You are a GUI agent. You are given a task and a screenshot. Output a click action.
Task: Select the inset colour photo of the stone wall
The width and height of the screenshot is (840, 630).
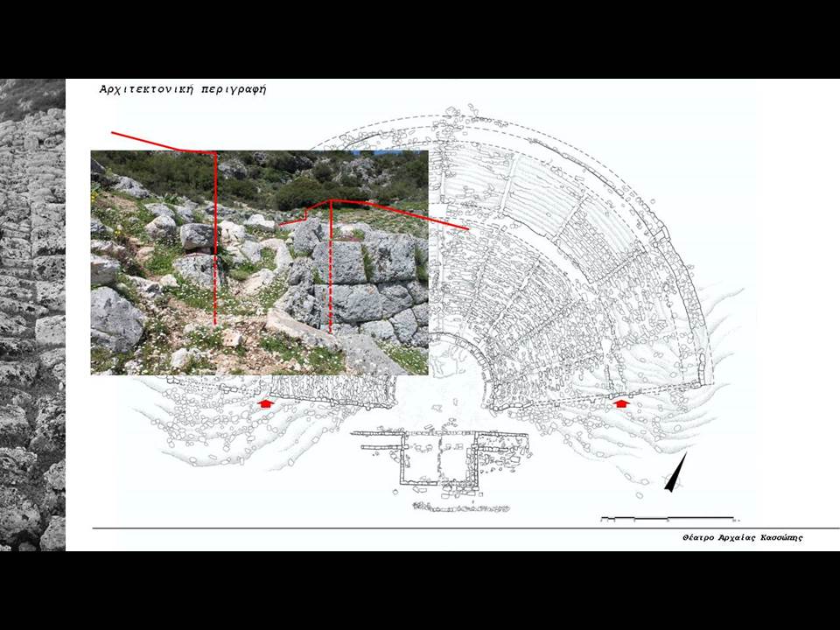[x=259, y=262]
